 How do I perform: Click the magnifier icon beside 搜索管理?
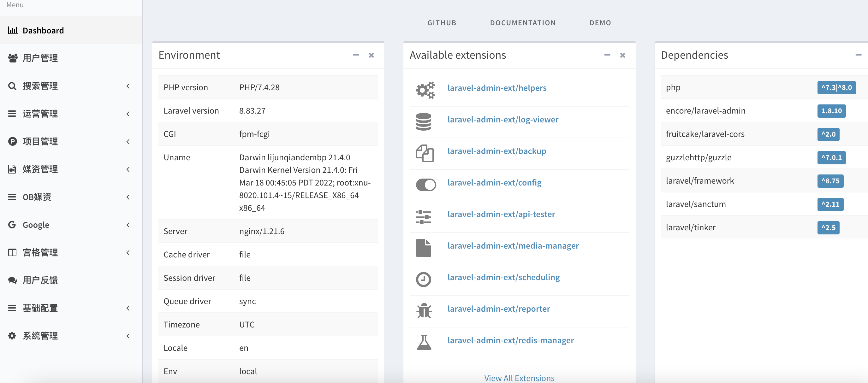click(12, 86)
